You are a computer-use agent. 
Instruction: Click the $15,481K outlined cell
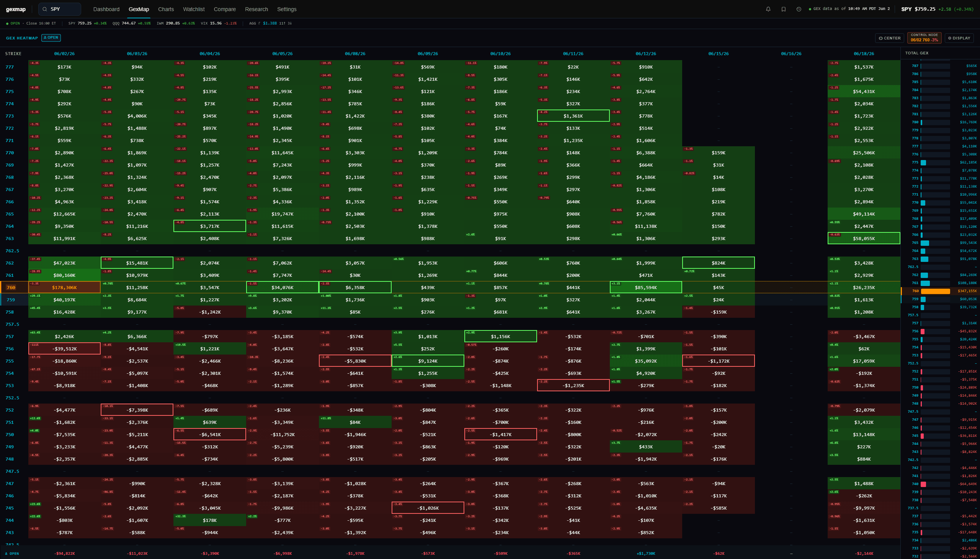click(137, 263)
